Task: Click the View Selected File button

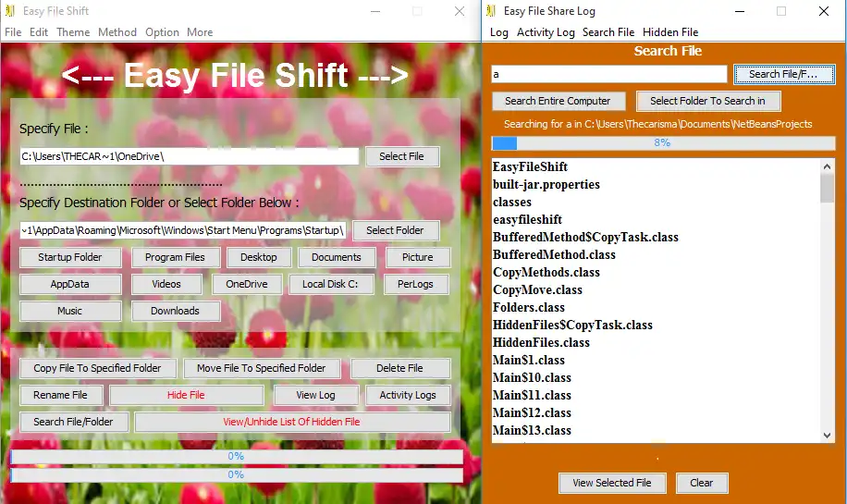Action: (612, 483)
